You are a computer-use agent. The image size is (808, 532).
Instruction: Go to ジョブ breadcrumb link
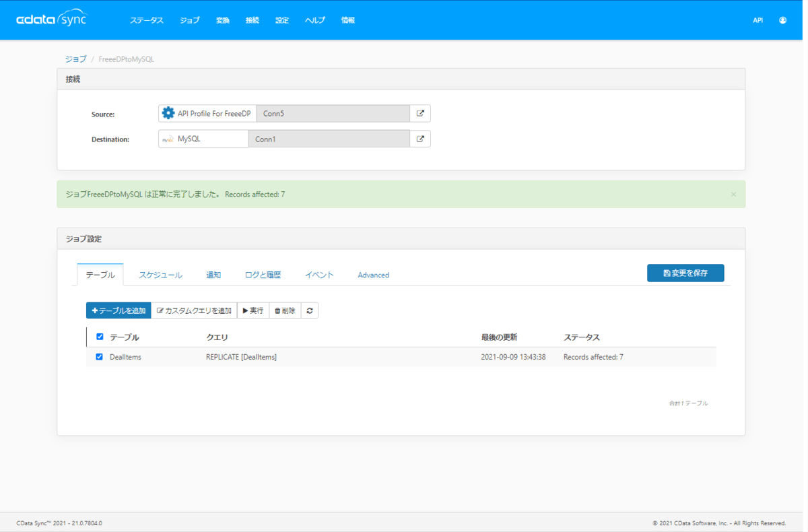click(x=76, y=59)
